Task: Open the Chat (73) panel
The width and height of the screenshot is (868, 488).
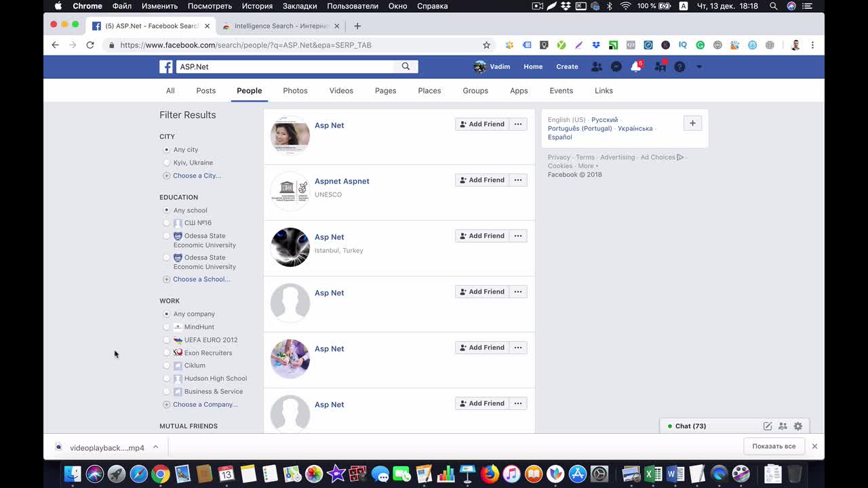Action: pos(690,426)
